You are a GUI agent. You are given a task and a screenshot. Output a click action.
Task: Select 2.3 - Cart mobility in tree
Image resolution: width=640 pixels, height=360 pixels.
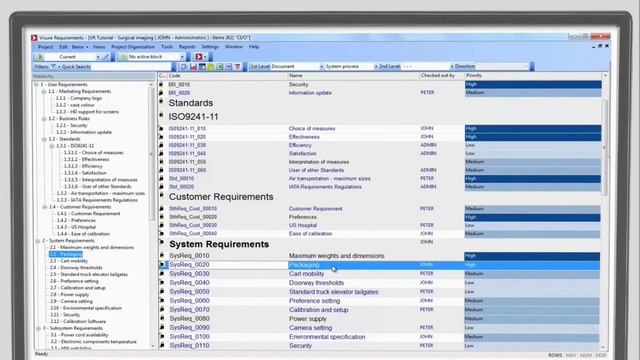[x=69, y=261]
